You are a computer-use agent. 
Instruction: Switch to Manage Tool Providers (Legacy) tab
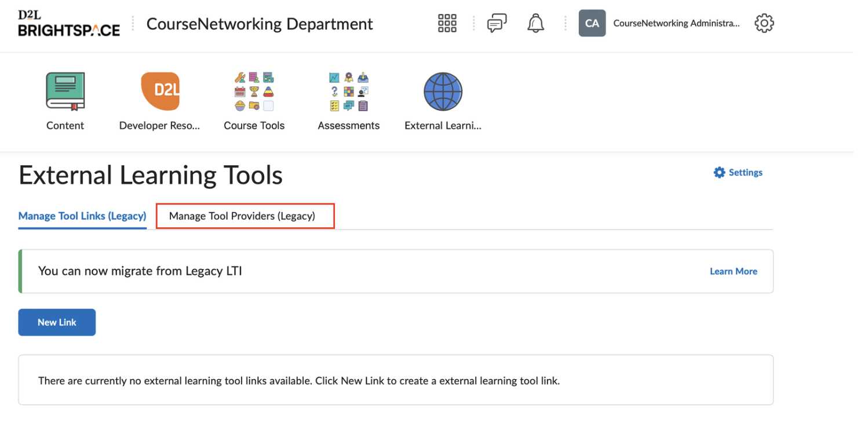(x=242, y=216)
